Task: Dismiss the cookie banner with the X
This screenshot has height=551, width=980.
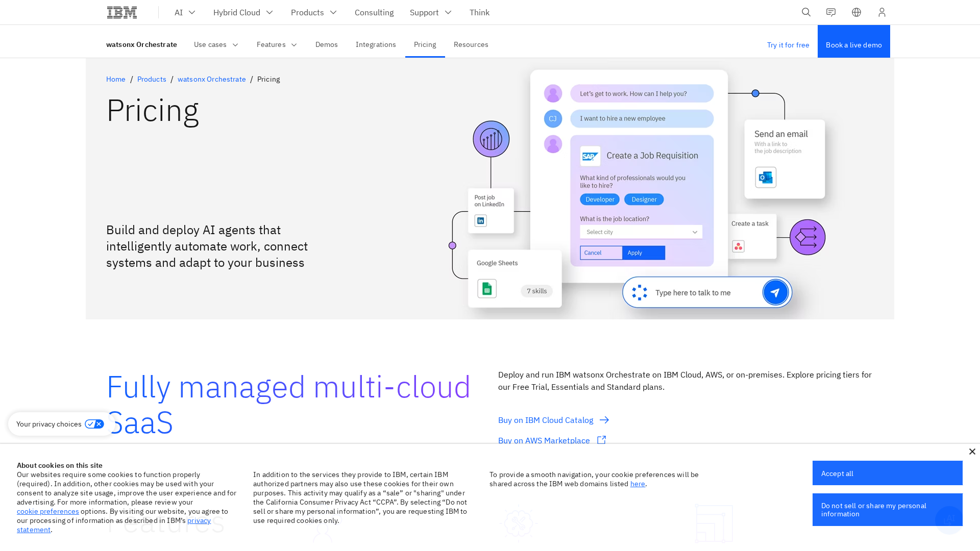Action: [x=972, y=452]
